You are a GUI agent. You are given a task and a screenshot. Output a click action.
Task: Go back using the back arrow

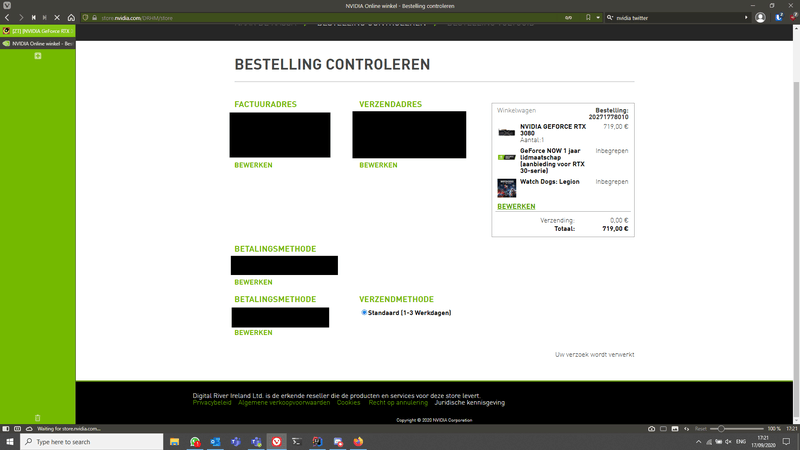[7, 18]
